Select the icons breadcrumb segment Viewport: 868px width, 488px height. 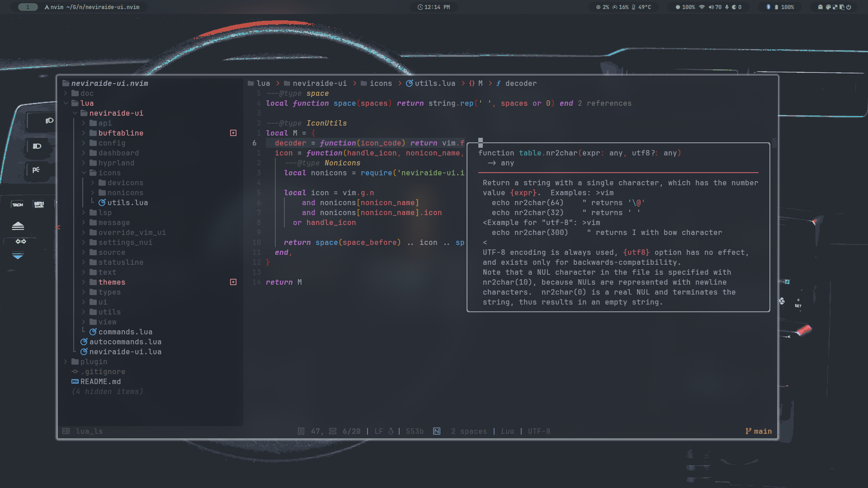coord(381,83)
